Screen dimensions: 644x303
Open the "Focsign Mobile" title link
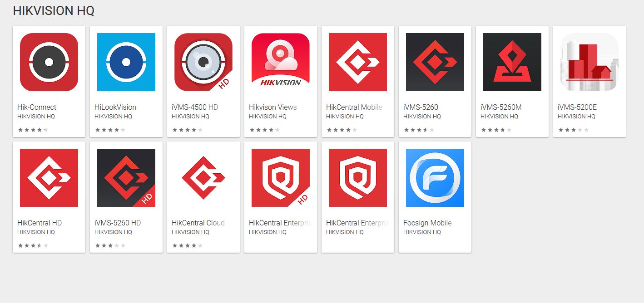427,223
